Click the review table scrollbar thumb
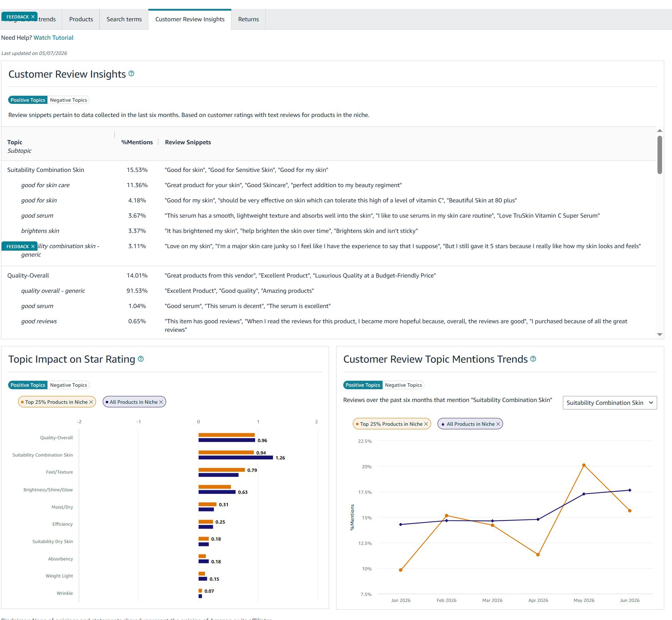The image size is (672, 620). [660, 155]
